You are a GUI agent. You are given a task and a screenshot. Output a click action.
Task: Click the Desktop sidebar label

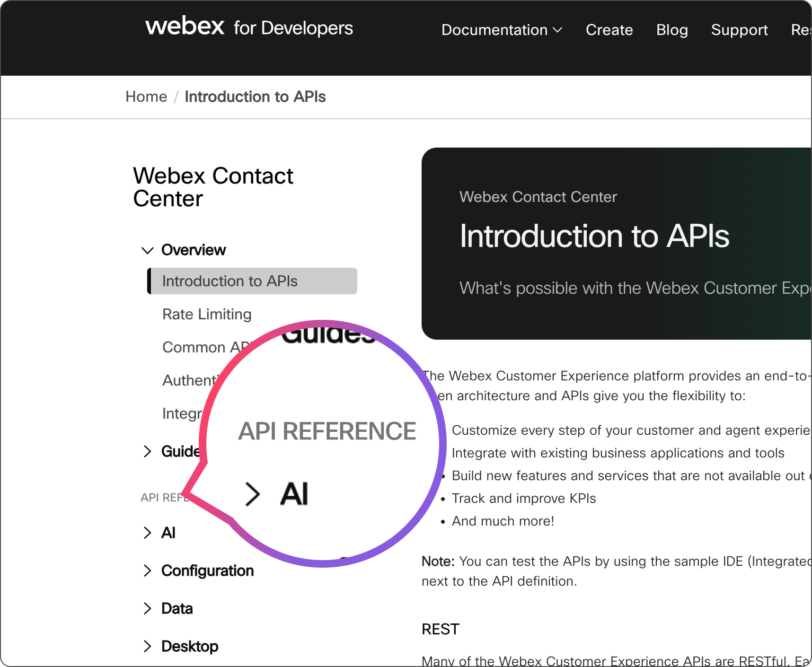(190, 646)
